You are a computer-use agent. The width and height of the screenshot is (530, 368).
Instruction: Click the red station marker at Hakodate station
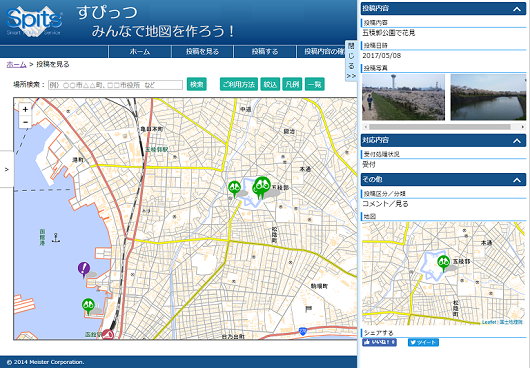(108, 335)
